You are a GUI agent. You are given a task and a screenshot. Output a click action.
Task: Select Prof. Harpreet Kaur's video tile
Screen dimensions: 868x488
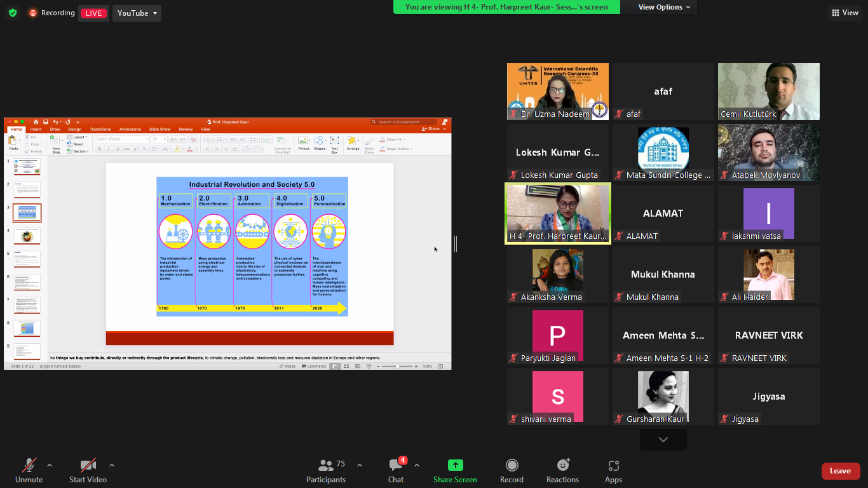[557, 213]
